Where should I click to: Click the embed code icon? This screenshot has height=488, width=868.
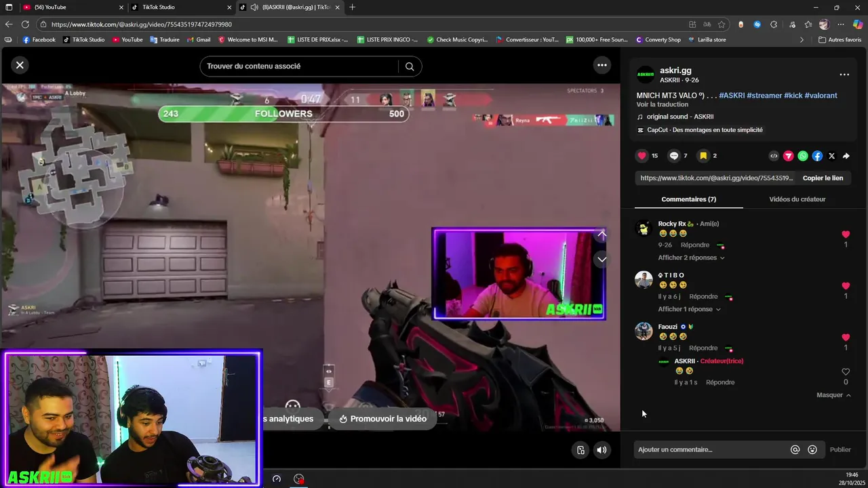[x=774, y=156]
